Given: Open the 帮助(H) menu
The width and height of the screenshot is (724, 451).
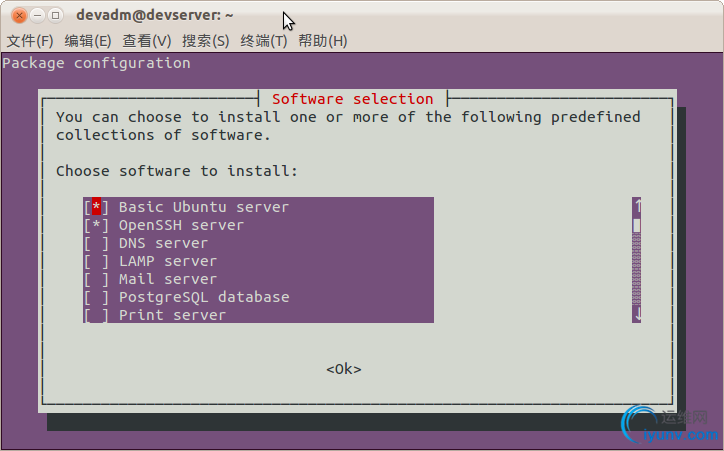Looking at the screenshot, I should [x=322, y=41].
